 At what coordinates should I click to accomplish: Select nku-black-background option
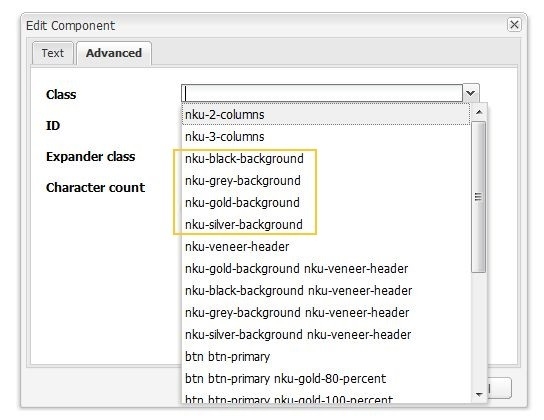pos(326,158)
